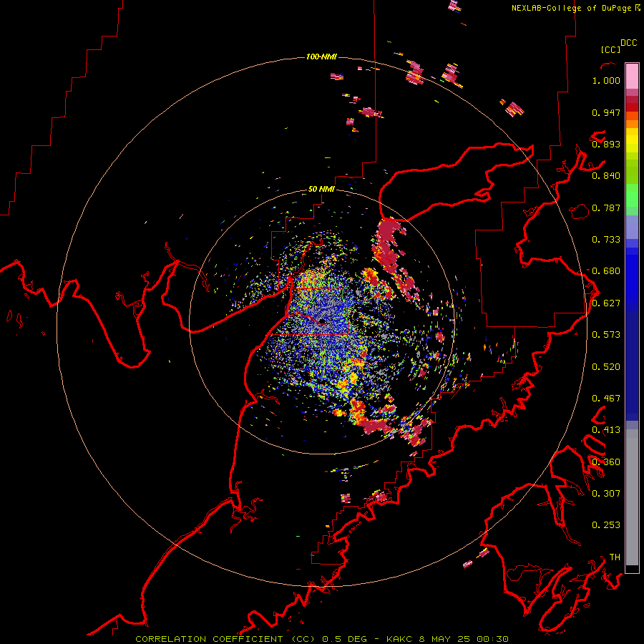Click the 0.5 DEG elevation text
644x644 pixels.
[345, 639]
